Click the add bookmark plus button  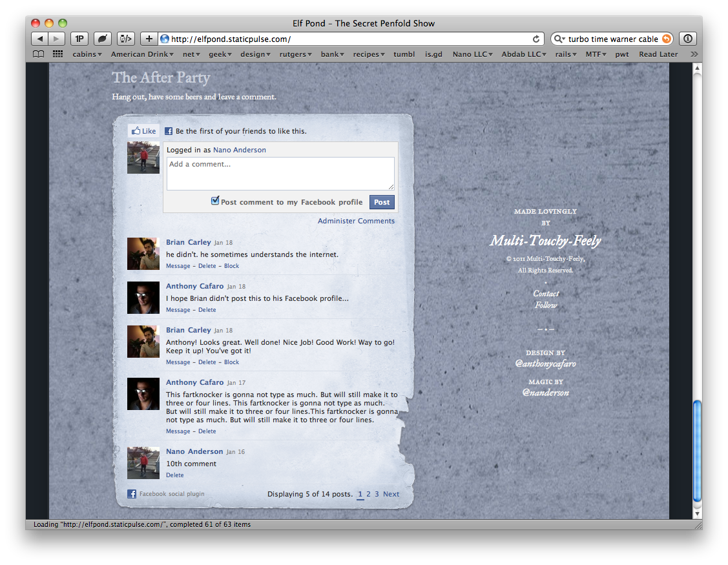(149, 39)
